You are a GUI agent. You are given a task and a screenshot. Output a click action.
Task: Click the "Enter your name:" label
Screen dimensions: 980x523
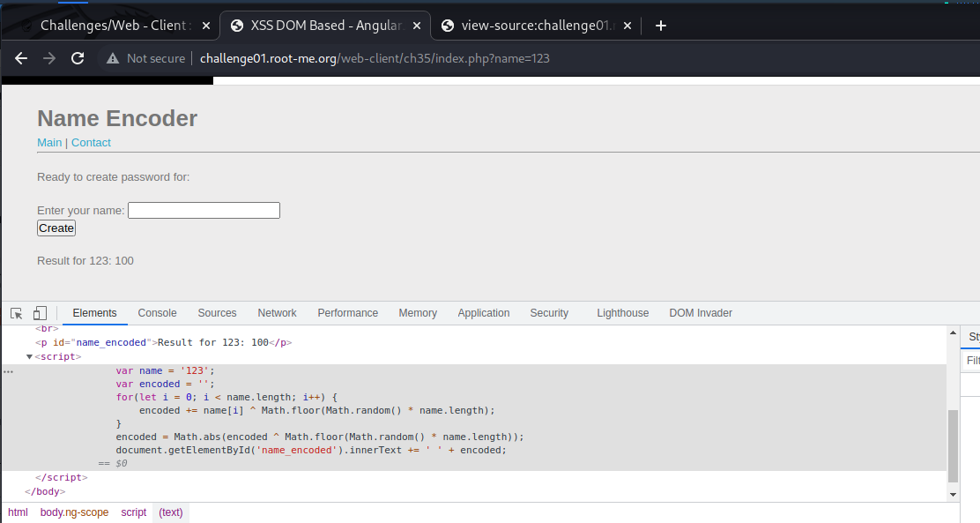coord(80,211)
